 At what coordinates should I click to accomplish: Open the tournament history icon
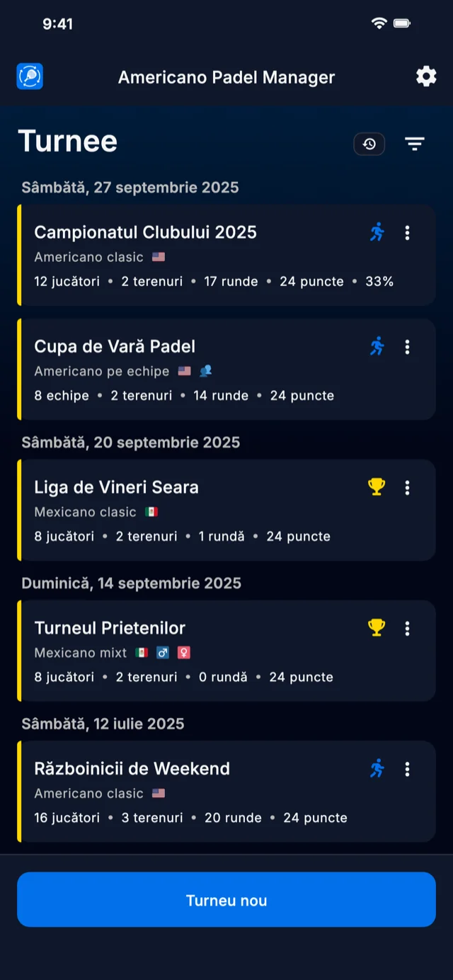(369, 144)
